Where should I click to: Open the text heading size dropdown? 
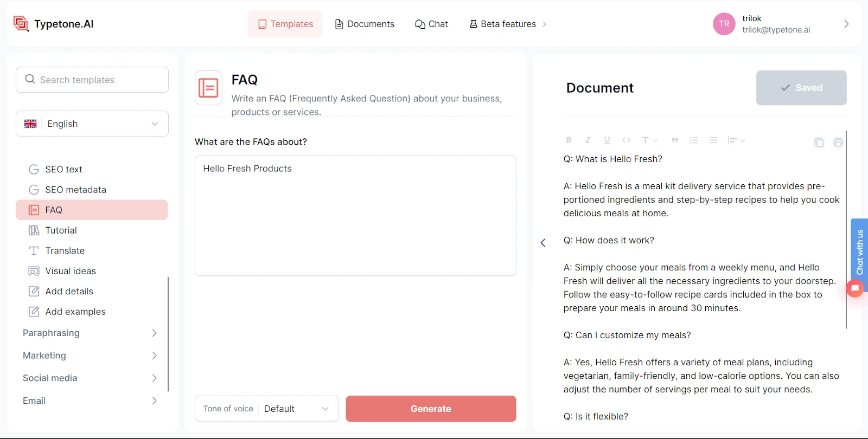[650, 140]
